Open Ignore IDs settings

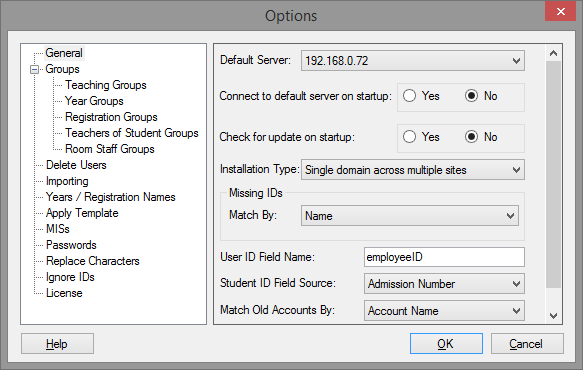(70, 277)
